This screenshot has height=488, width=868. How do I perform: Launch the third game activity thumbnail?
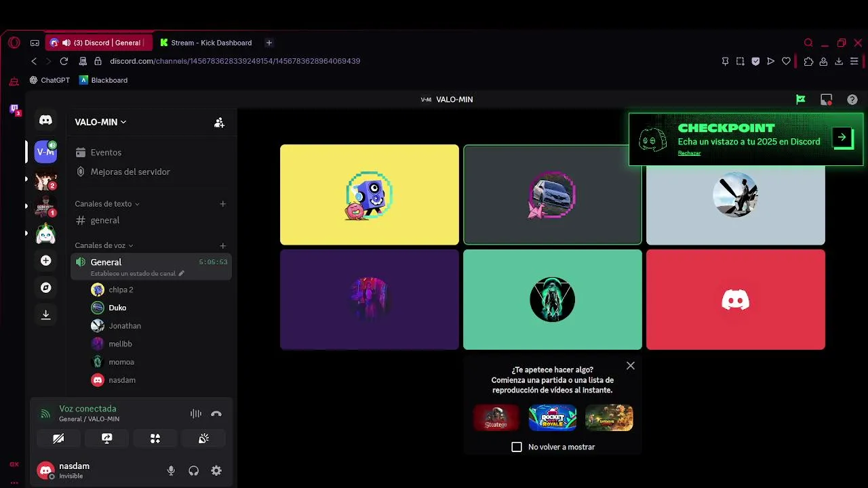click(609, 418)
